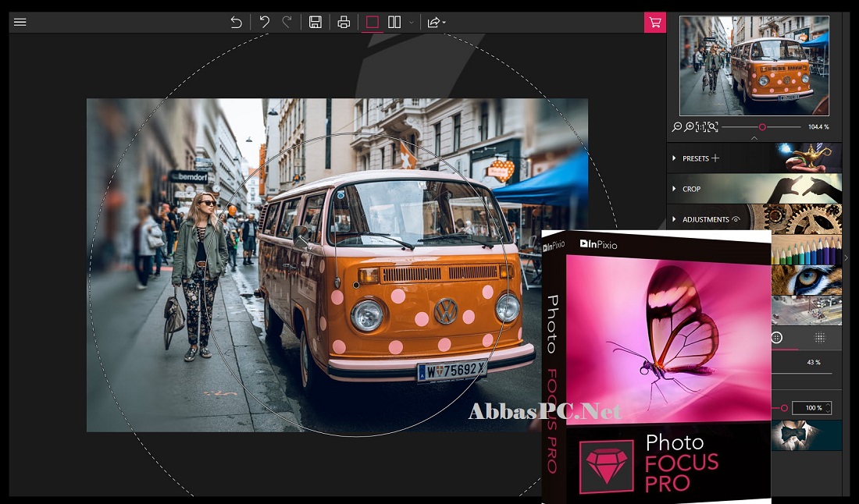Click the focus center point on the van
The width and height of the screenshot is (859, 504).
[x=356, y=285]
